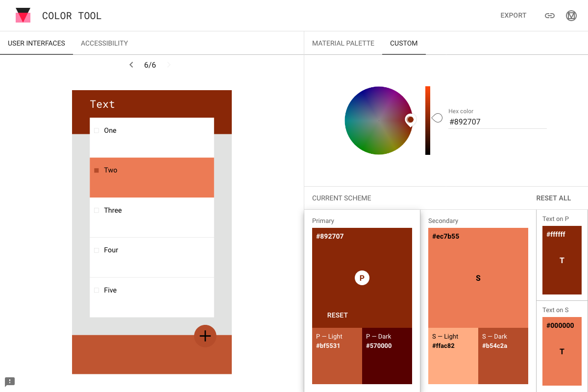The height and width of the screenshot is (392, 588).
Task: Click the T icon on Text on P
Action: (x=562, y=261)
